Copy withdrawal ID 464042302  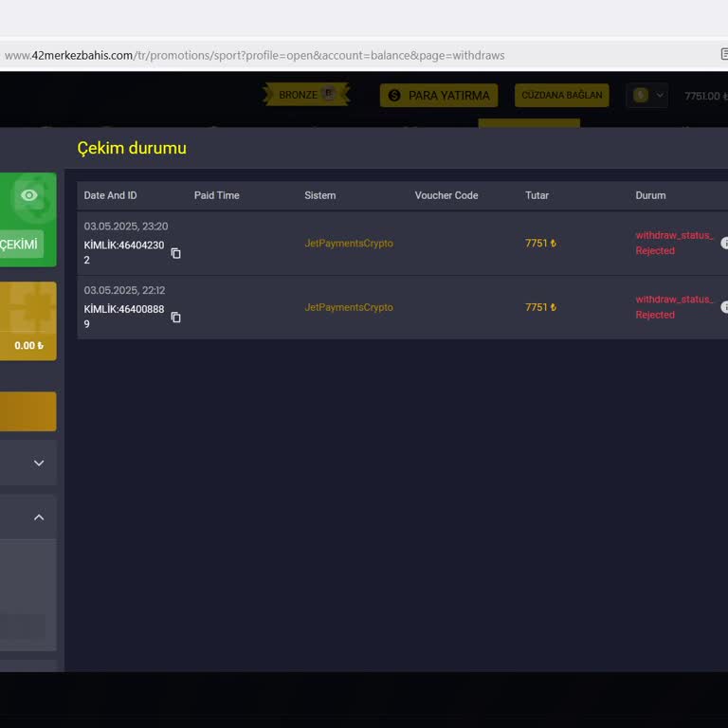tap(175, 253)
